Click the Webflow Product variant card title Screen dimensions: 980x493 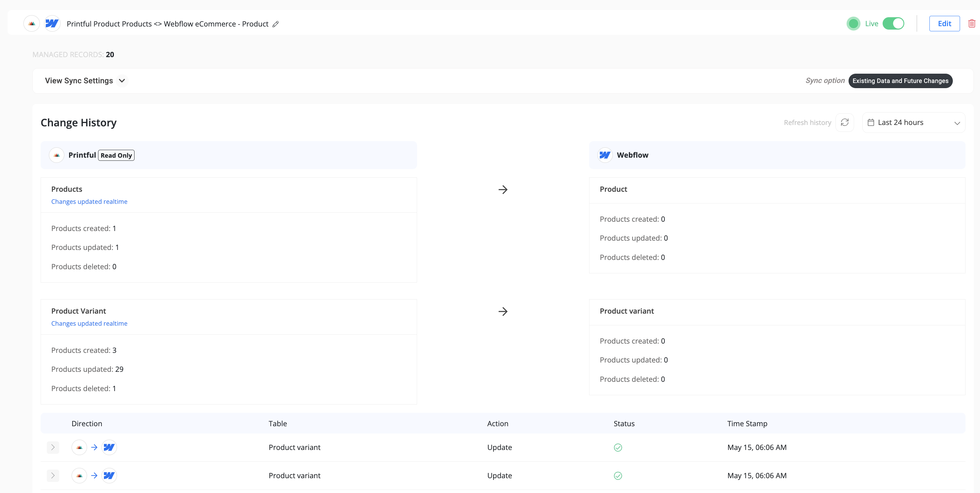click(627, 311)
